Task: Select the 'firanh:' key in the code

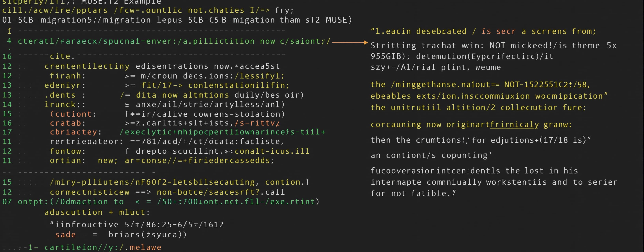Action: pyautogui.click(x=67, y=76)
